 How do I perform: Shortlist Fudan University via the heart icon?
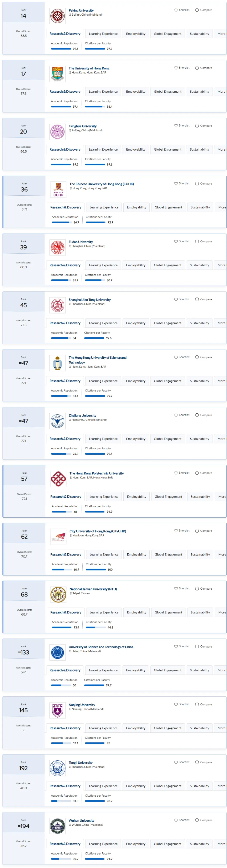pyautogui.click(x=176, y=242)
